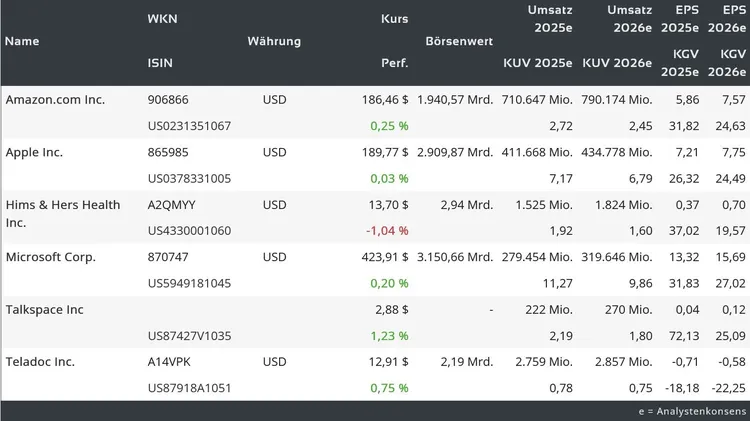Screen dimensions: 750x421
Task: Click the Währung column header
Action: point(274,41)
